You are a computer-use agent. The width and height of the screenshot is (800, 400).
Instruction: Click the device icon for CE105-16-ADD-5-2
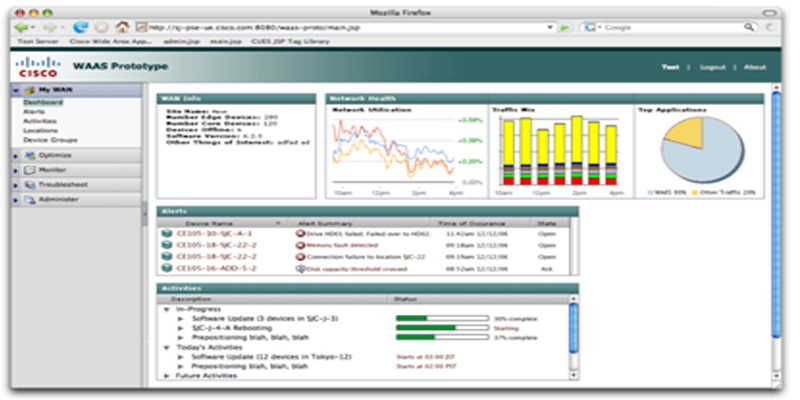[166, 268]
